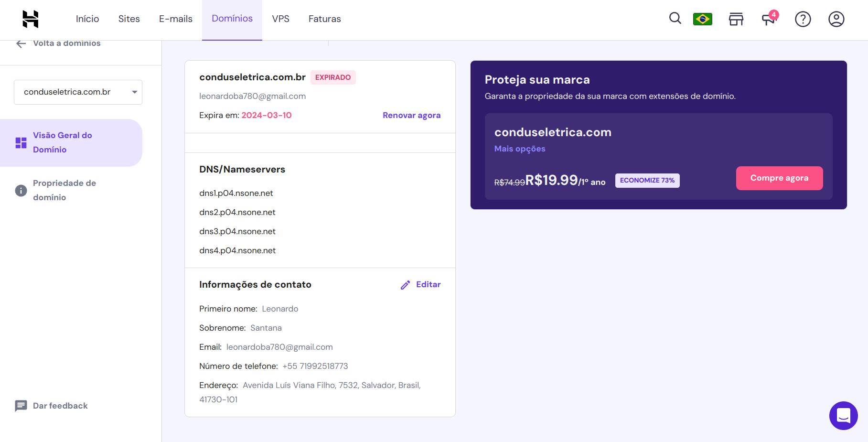This screenshot has height=442, width=868.
Task: Click the pencil edit icon
Action: [405, 285]
